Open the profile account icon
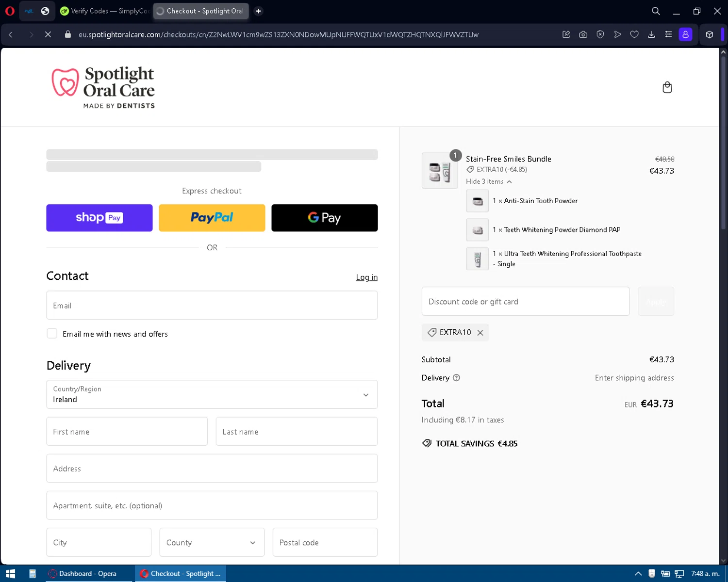 point(685,34)
